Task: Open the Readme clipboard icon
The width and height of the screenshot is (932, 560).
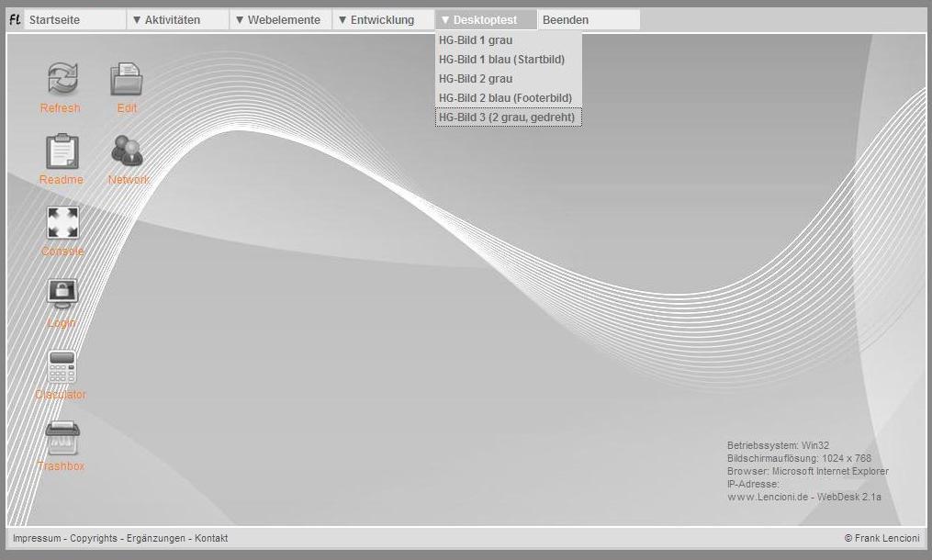Action: [x=62, y=151]
